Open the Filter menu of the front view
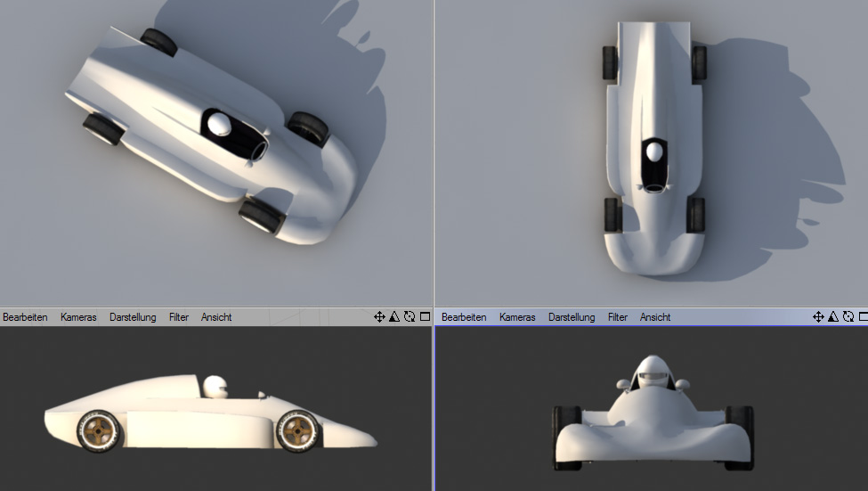 [618, 317]
